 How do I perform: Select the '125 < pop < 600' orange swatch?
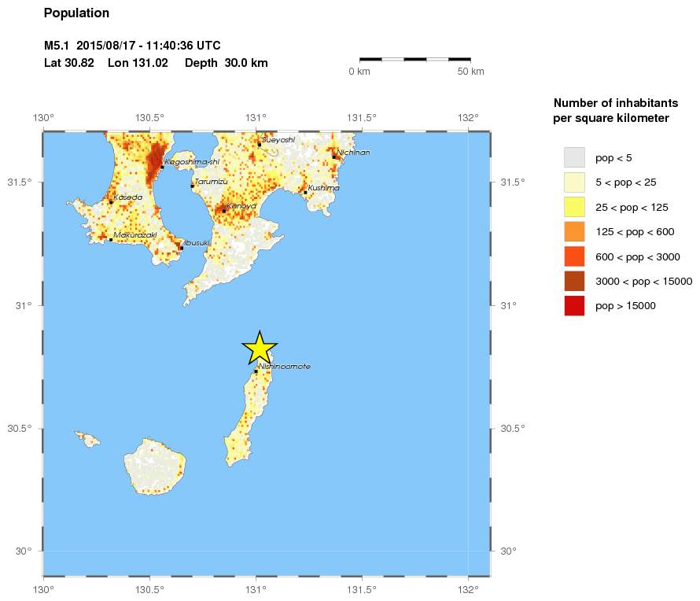(574, 231)
